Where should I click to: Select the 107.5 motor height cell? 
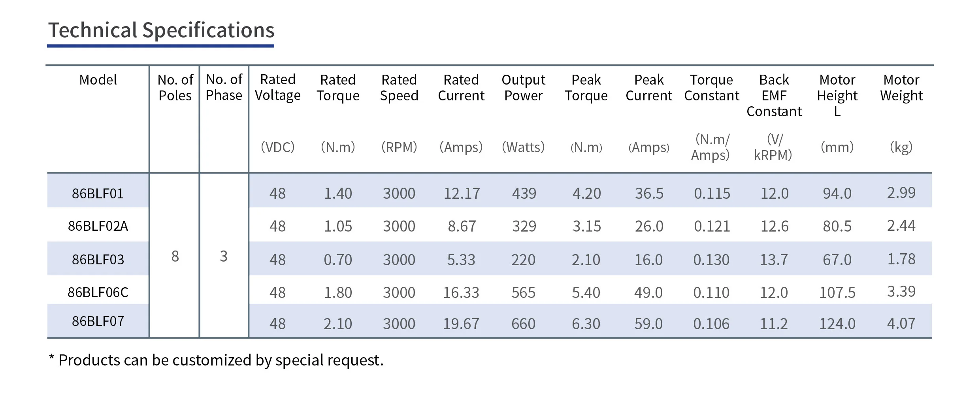[x=837, y=293]
